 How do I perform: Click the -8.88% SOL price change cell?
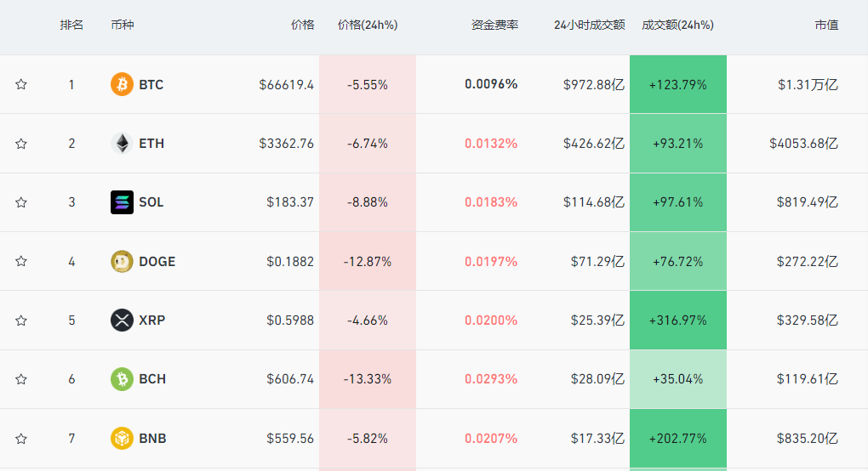[x=368, y=202]
